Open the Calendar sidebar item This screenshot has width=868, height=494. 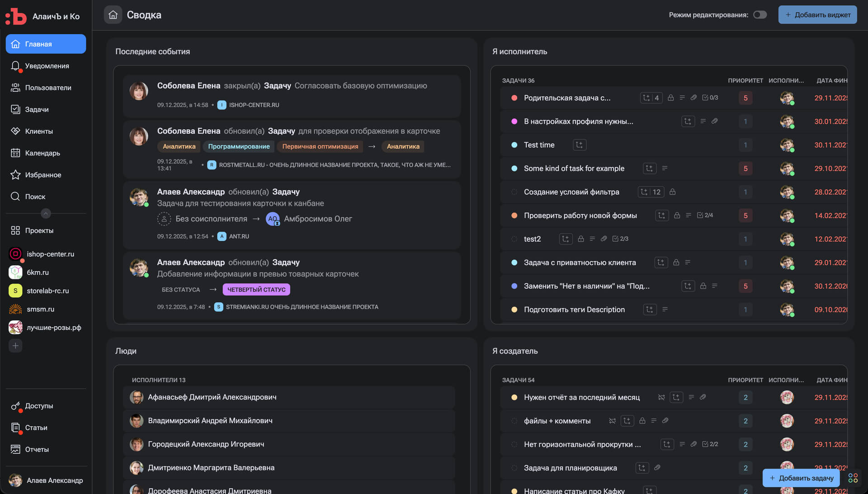[42, 153]
